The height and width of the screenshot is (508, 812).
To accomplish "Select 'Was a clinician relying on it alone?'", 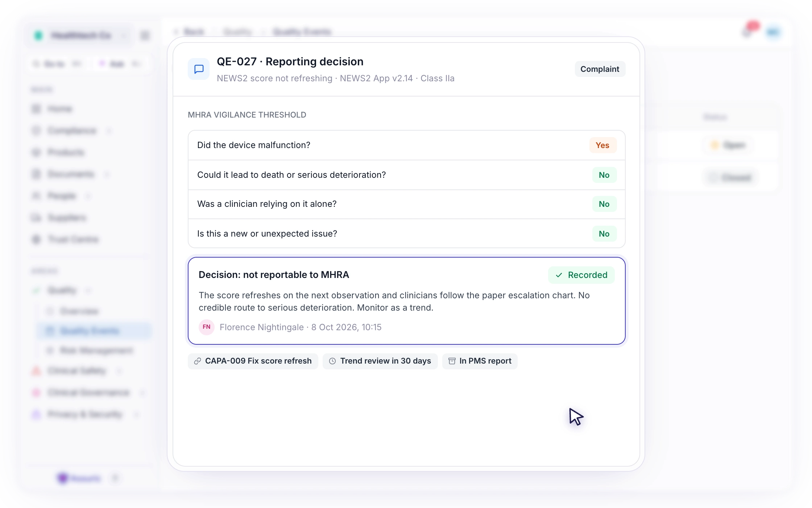I will pos(407,204).
